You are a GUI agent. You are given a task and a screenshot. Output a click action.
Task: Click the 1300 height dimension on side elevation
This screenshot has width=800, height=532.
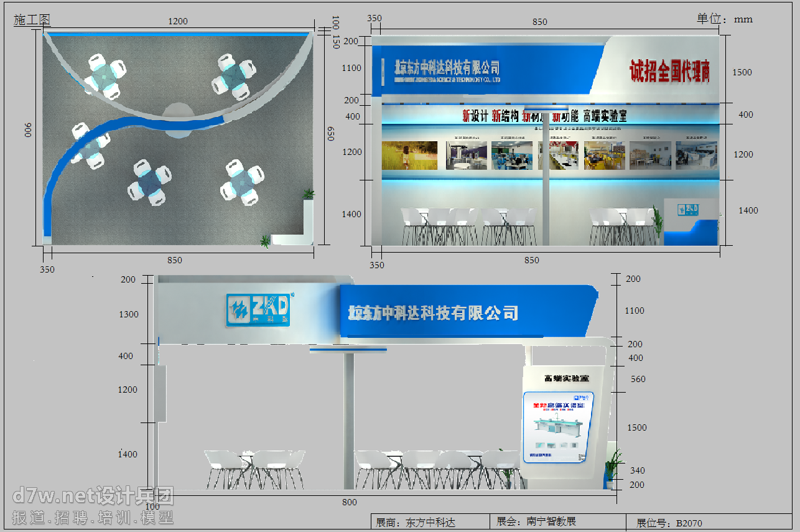129,315
